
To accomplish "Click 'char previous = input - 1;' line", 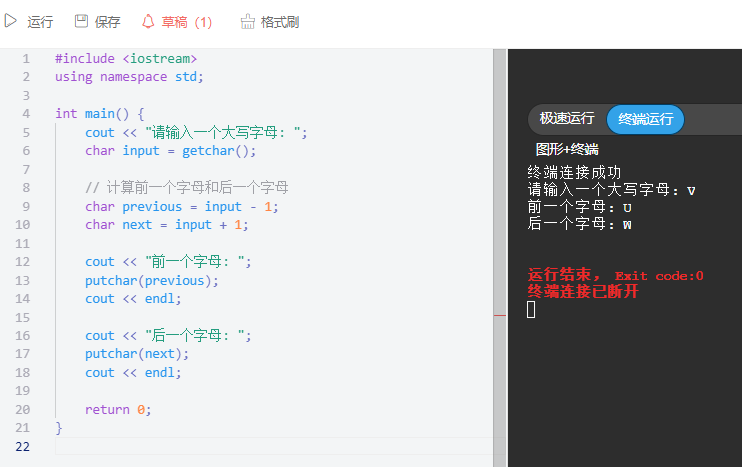I will point(182,207).
